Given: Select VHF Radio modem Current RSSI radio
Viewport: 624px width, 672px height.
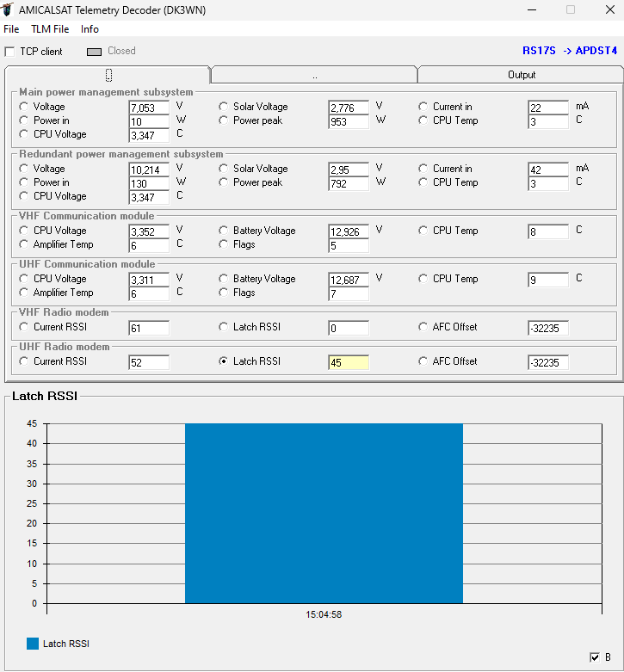Looking at the screenshot, I should tap(23, 327).
